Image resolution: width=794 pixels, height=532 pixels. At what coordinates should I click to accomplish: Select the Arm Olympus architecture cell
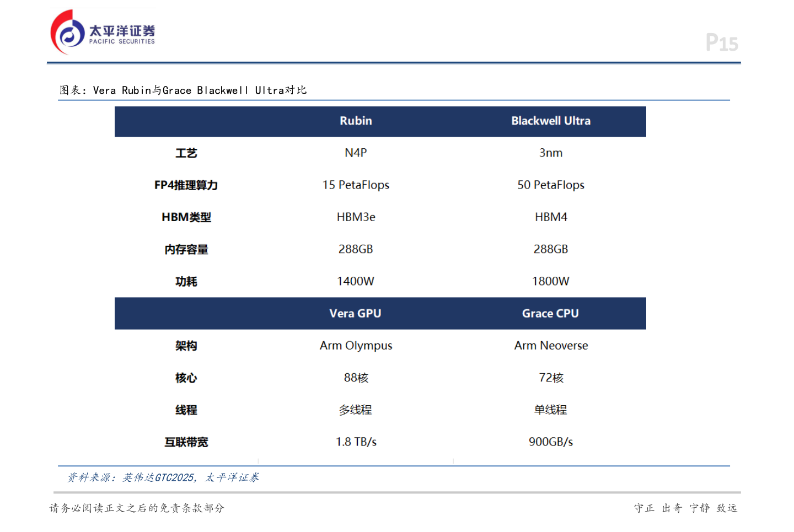point(356,346)
